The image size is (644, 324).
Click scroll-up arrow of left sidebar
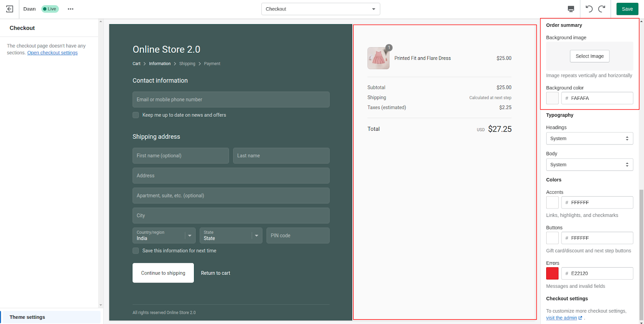point(101,22)
